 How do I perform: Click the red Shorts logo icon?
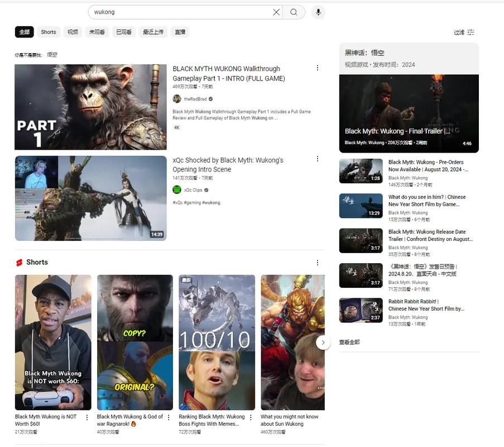click(x=20, y=263)
